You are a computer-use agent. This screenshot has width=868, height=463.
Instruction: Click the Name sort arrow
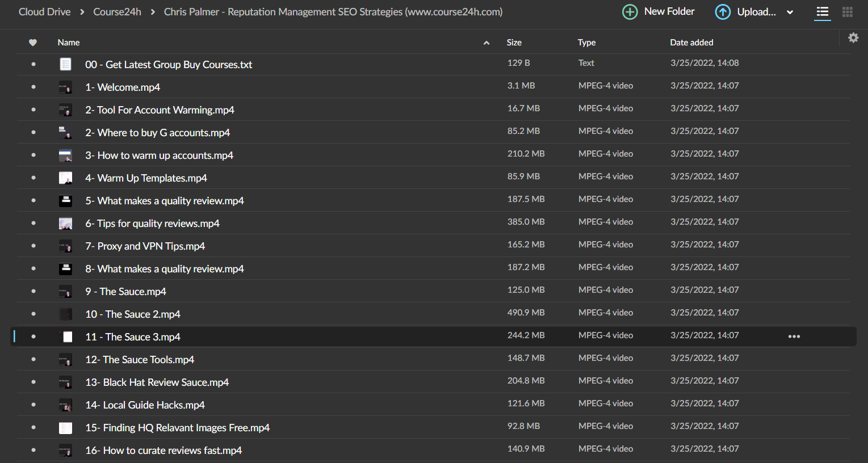pyautogui.click(x=487, y=43)
